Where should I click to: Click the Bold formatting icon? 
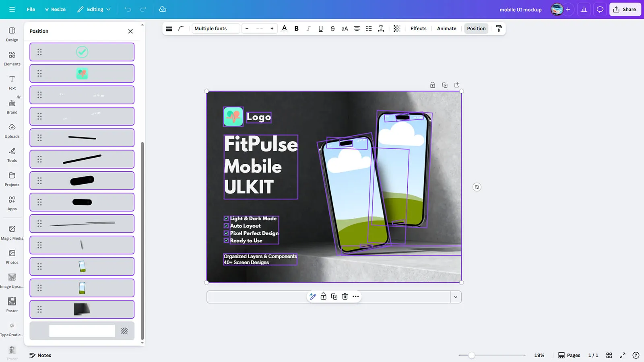pos(297,29)
